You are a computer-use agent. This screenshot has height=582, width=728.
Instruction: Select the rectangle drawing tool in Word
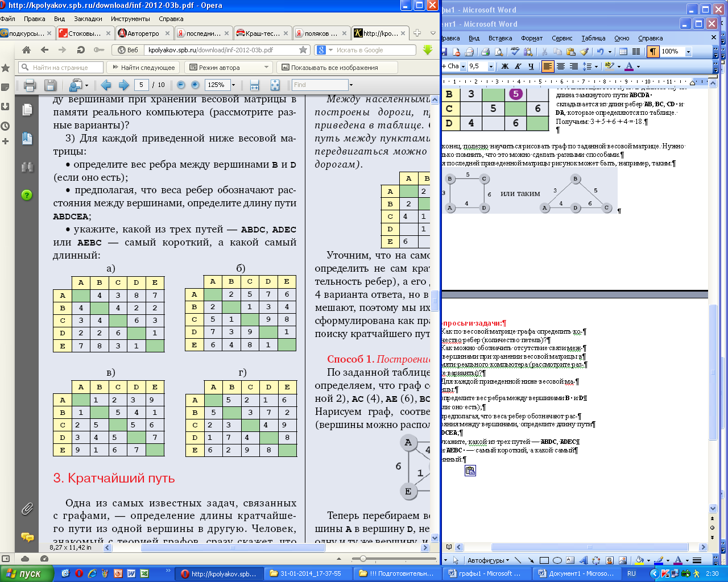click(544, 560)
